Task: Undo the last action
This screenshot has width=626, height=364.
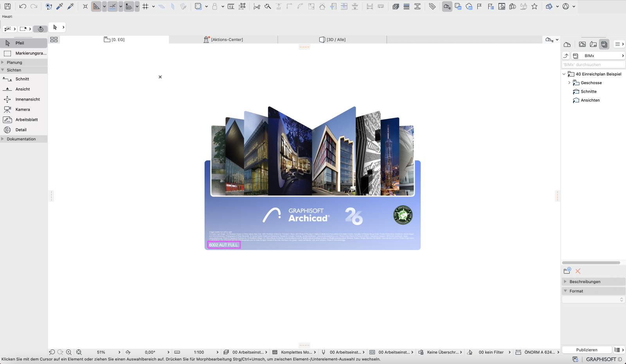Action: [x=23, y=6]
